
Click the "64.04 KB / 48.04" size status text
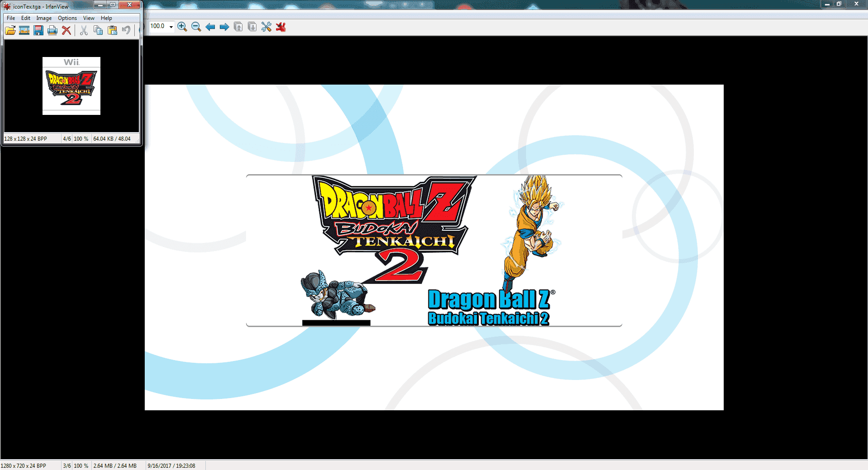112,139
